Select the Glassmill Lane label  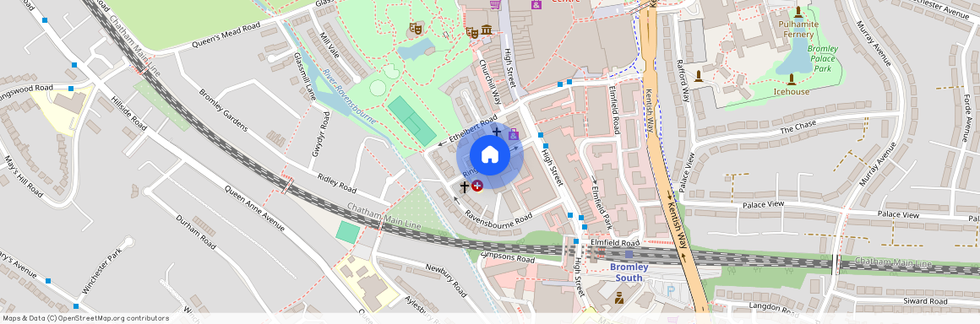coord(305,77)
